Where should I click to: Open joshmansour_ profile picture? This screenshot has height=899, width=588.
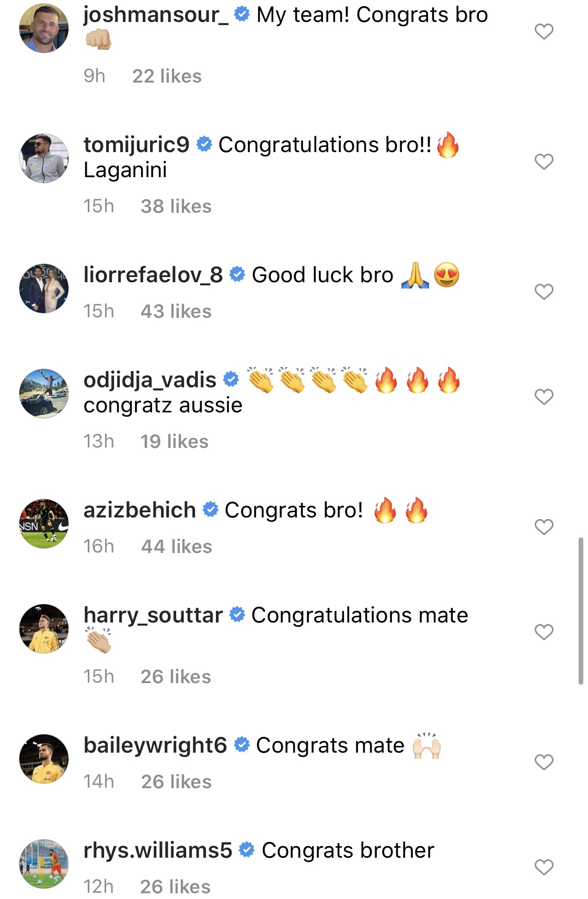pyautogui.click(x=44, y=28)
